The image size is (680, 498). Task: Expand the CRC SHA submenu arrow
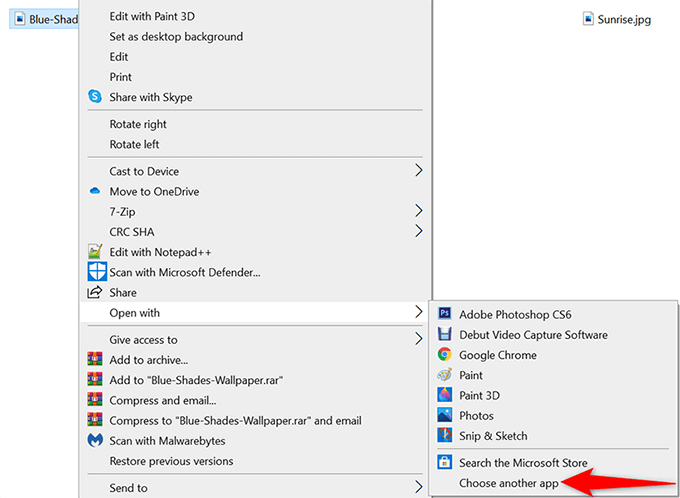(419, 232)
